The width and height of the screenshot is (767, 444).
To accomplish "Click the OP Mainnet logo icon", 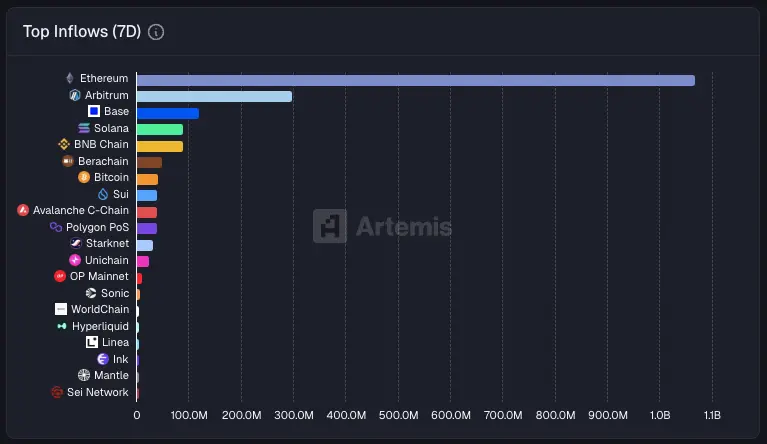I will [x=60, y=276].
